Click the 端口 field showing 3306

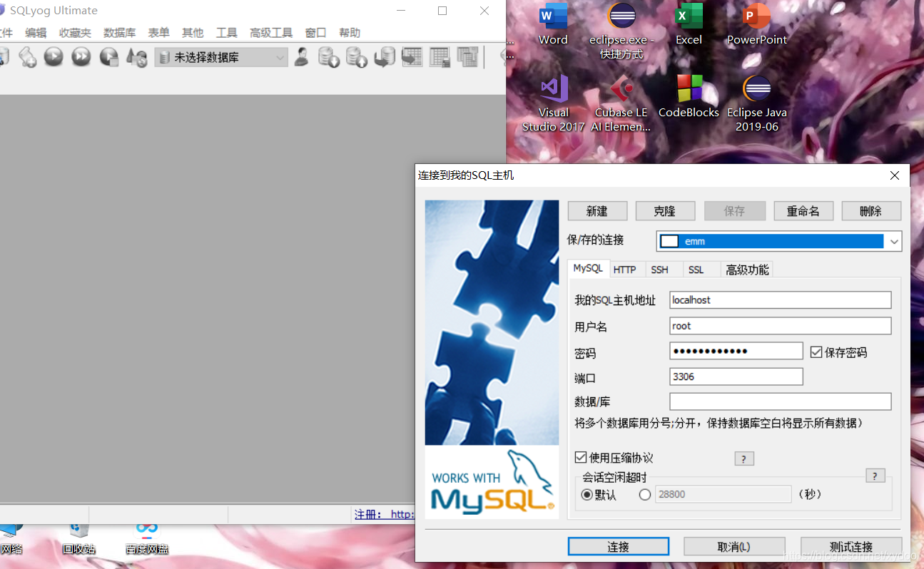click(736, 376)
